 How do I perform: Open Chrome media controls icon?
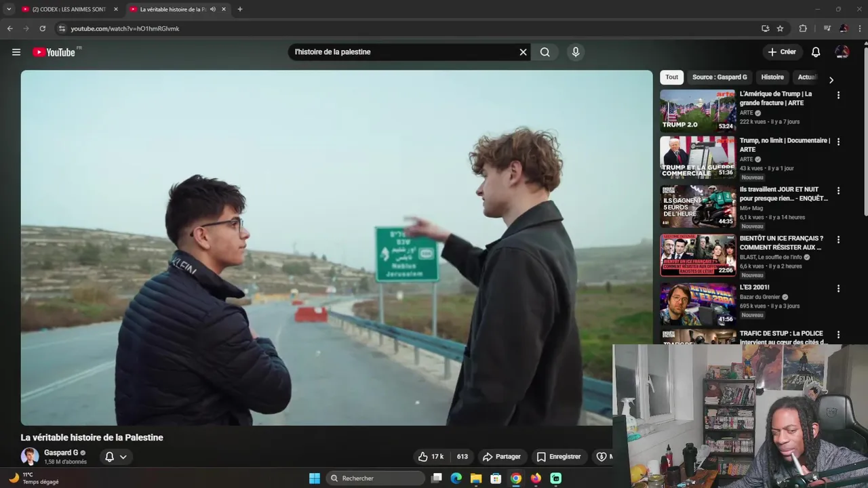click(x=827, y=28)
